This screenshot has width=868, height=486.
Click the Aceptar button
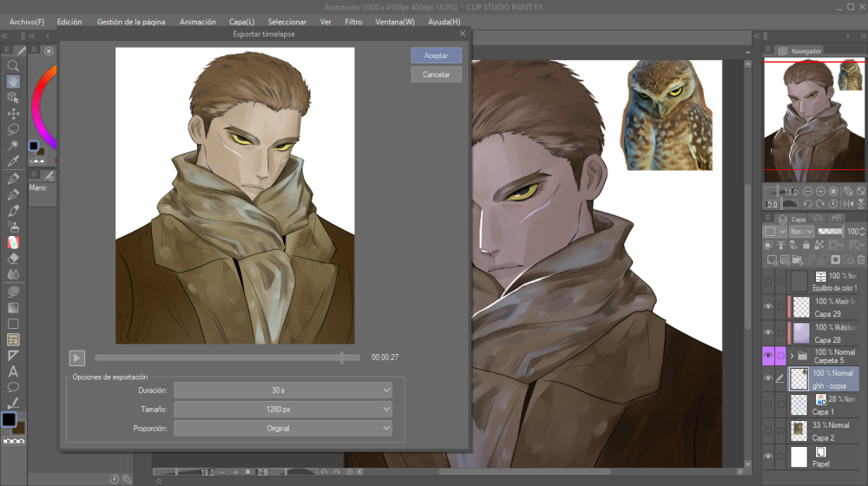point(437,56)
